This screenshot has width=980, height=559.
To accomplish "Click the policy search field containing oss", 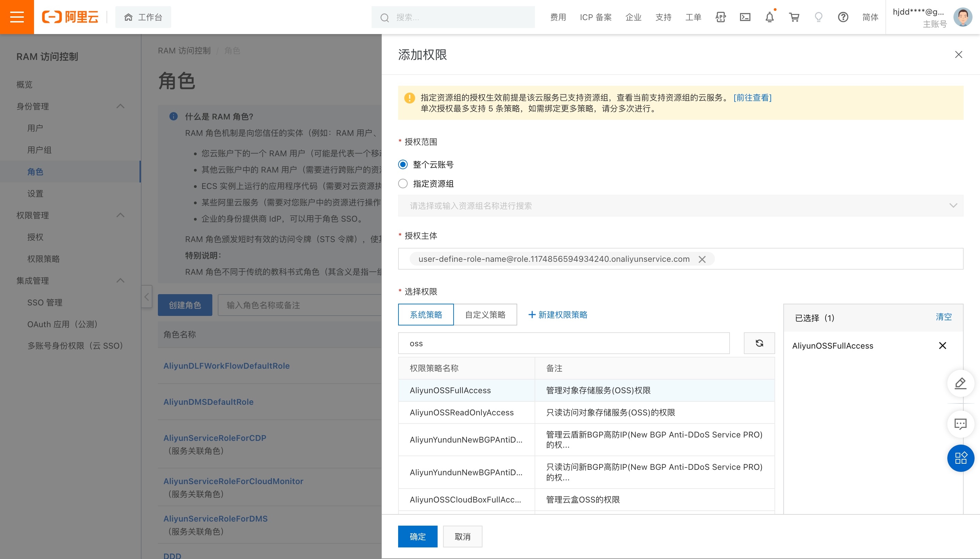I will point(564,343).
